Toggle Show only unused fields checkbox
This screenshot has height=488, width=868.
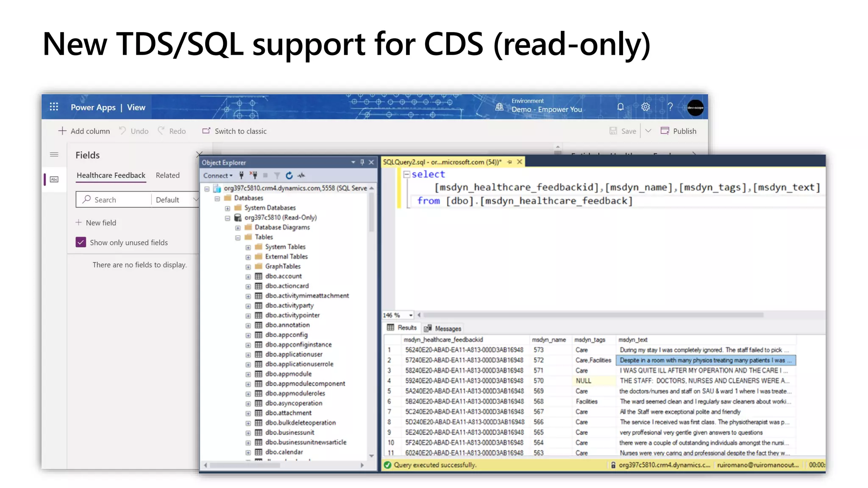(81, 242)
